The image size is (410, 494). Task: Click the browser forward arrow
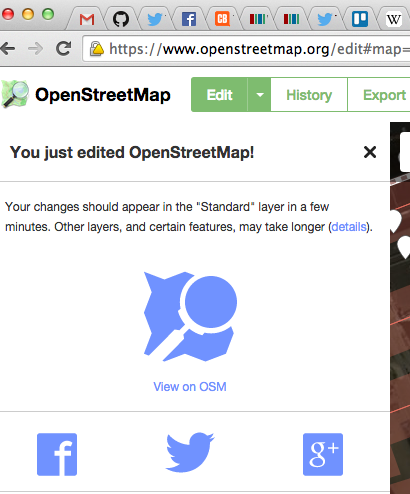pyautogui.click(x=35, y=49)
